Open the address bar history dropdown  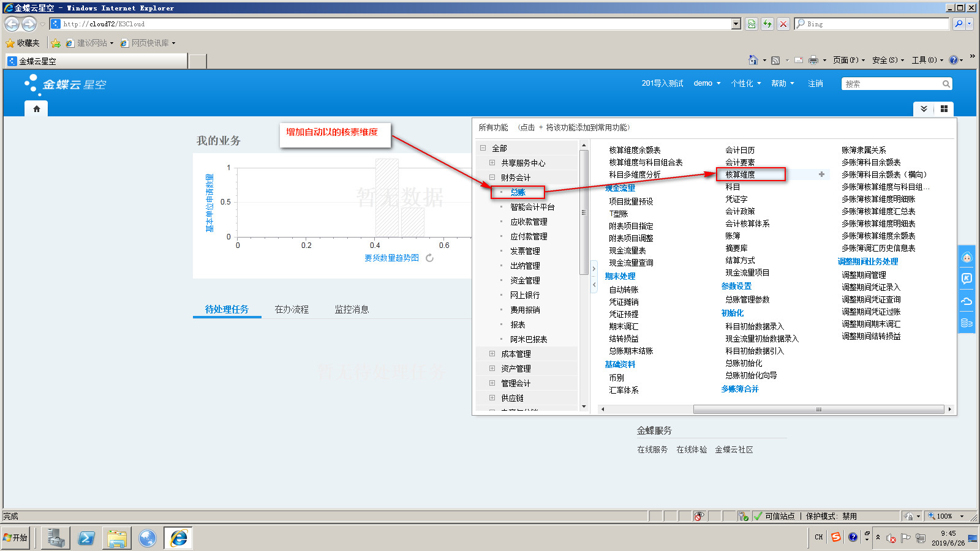[736, 24]
